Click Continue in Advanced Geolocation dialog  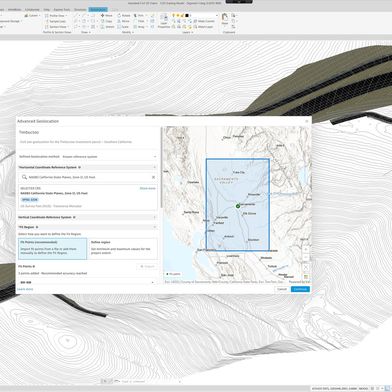pyautogui.click(x=300, y=289)
